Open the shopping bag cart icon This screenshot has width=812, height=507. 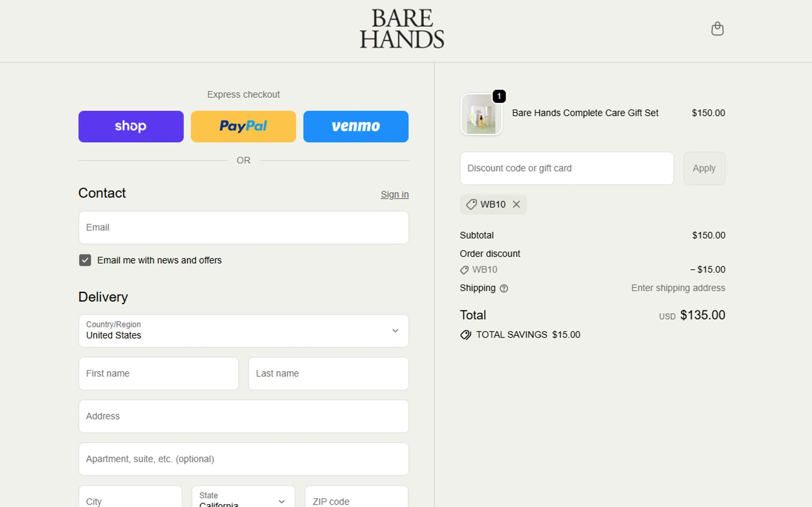717,29
